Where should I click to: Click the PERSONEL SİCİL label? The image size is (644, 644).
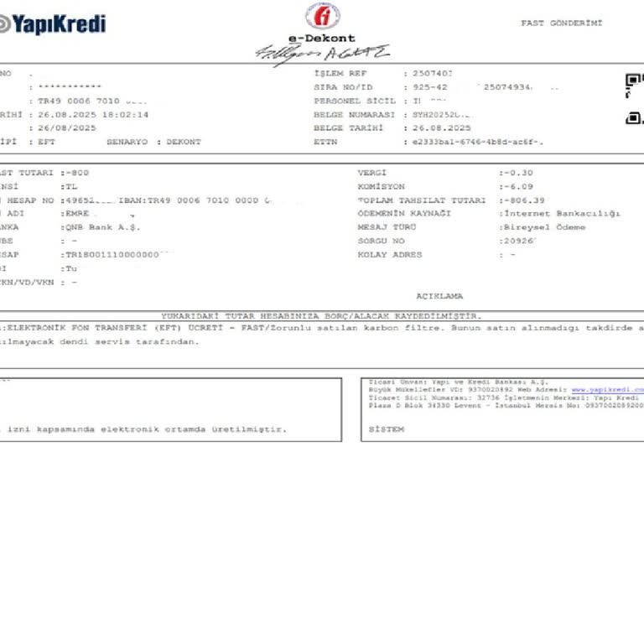click(x=355, y=101)
